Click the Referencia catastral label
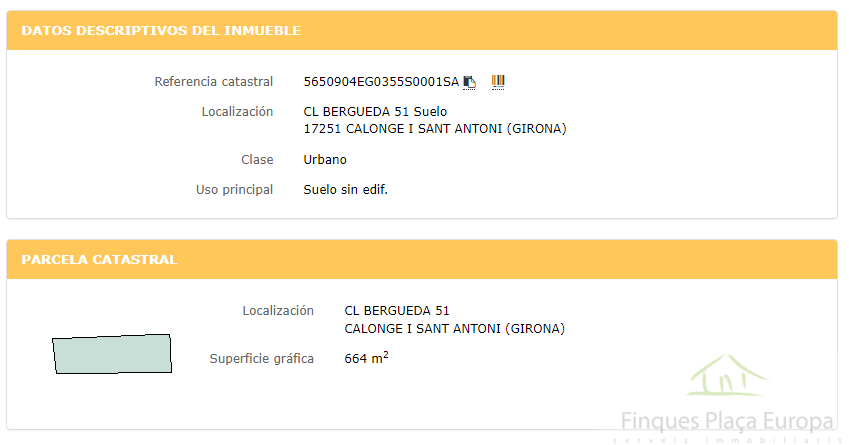 213,82
